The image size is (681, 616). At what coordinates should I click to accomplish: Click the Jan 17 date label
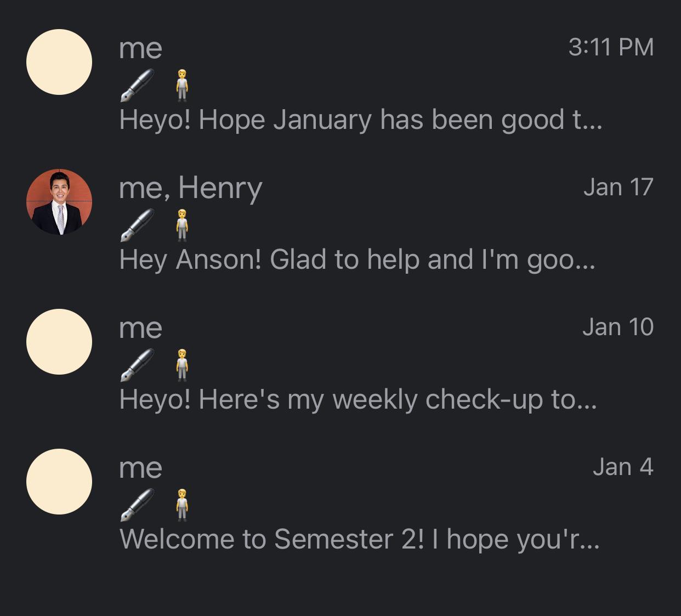click(618, 187)
